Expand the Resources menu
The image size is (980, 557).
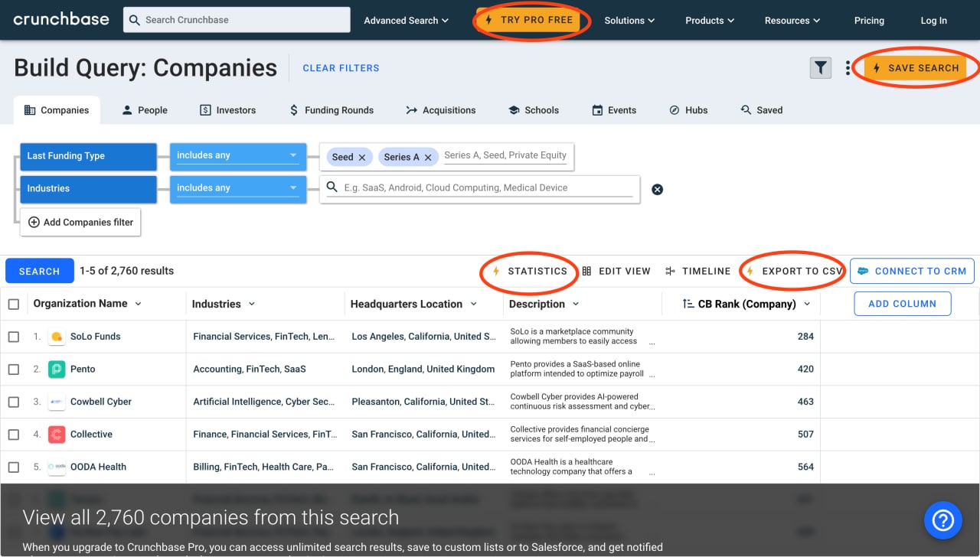[x=792, y=21]
